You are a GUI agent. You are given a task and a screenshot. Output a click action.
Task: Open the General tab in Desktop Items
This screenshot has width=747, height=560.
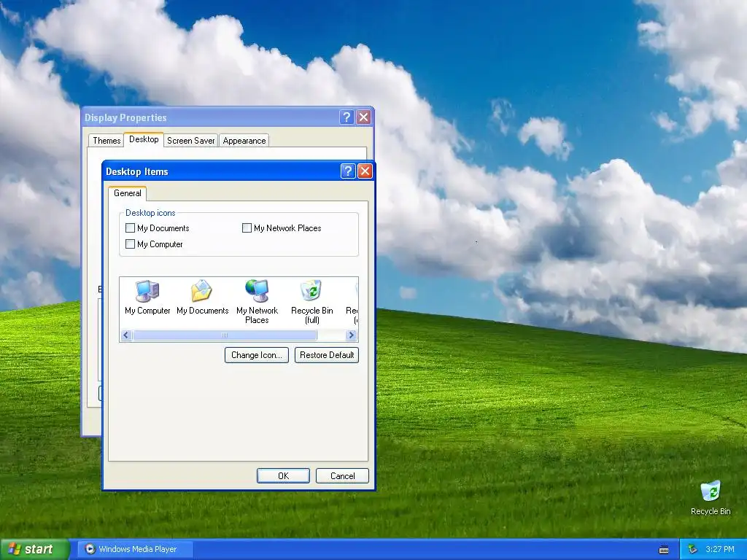point(127,192)
